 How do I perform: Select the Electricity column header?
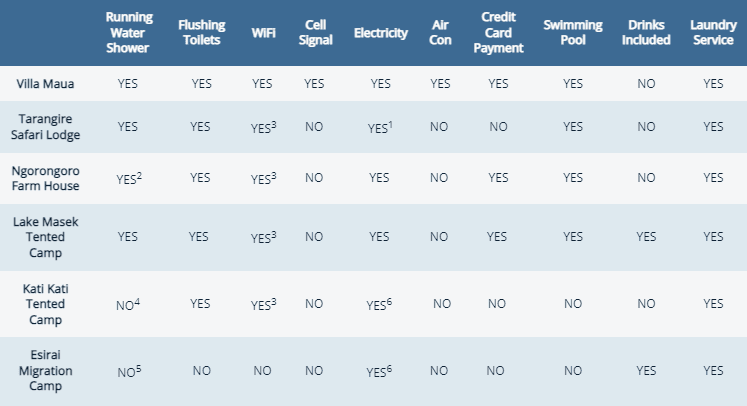(x=381, y=33)
